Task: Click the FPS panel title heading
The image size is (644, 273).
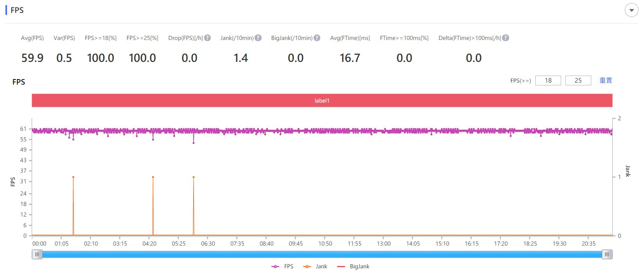Action: coord(17,10)
